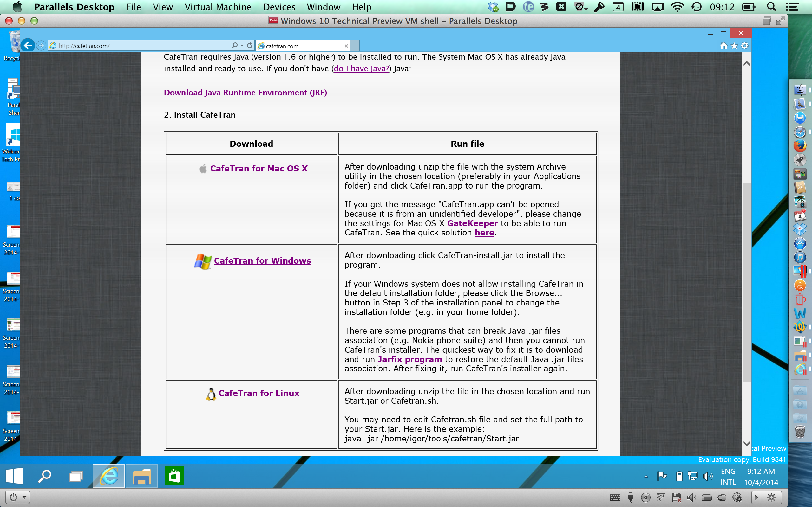Image resolution: width=812 pixels, height=507 pixels.
Task: Click the refresh icon in address bar
Action: (250, 45)
